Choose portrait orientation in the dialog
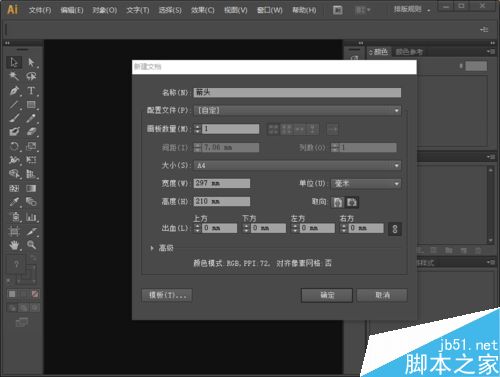The image size is (500, 377). 337,202
